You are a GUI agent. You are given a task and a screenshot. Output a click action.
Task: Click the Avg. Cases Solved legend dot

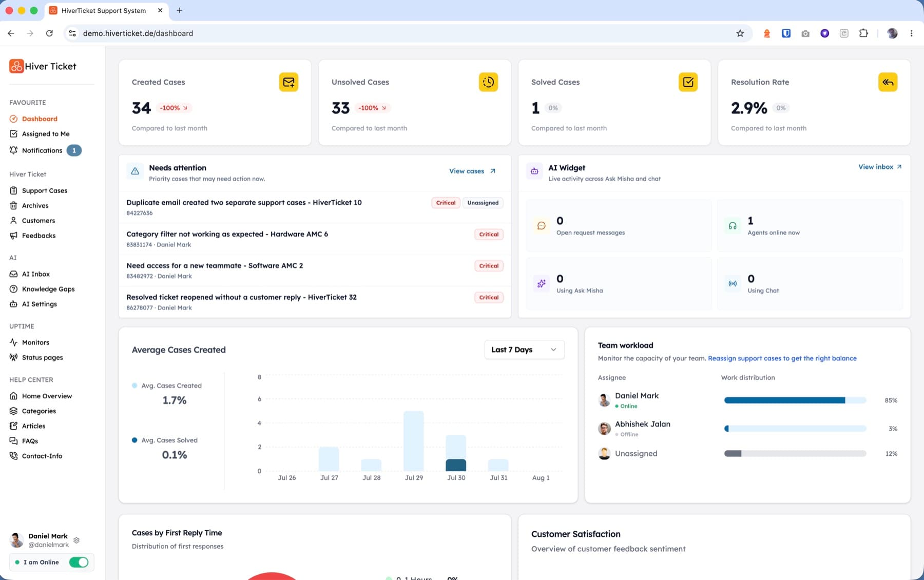[134, 440]
